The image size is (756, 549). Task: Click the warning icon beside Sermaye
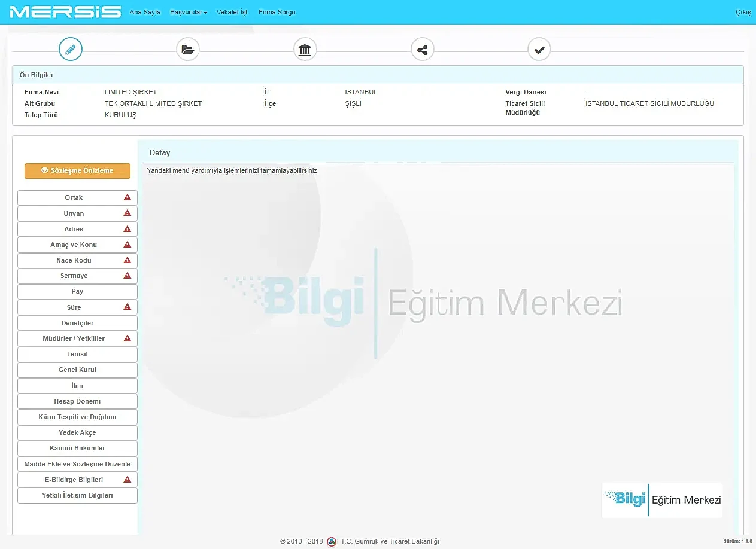[127, 276]
